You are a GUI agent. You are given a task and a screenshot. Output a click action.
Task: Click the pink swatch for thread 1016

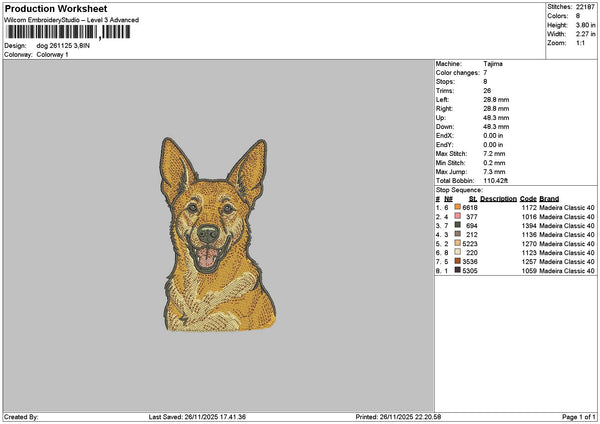coord(457,216)
